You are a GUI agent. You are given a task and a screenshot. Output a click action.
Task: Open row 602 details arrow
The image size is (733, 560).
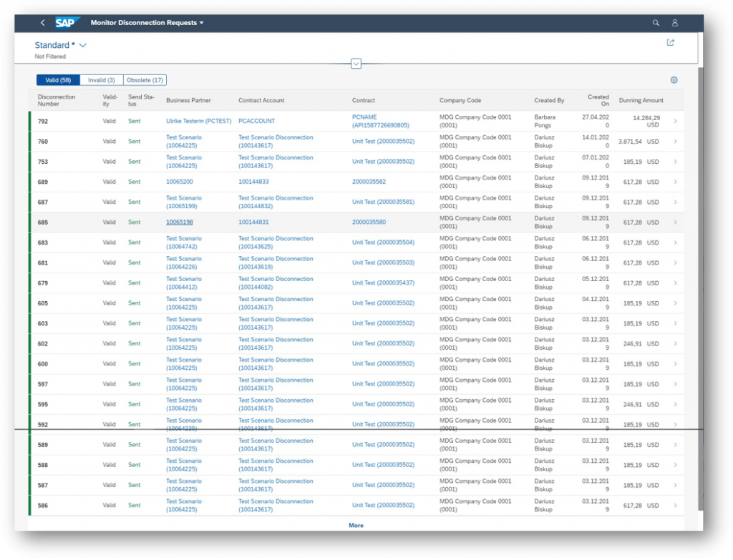click(676, 344)
